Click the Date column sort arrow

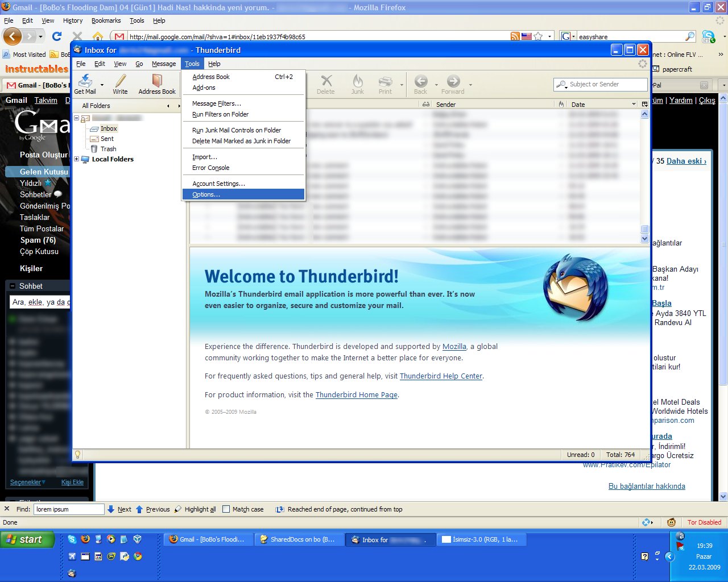coord(634,105)
